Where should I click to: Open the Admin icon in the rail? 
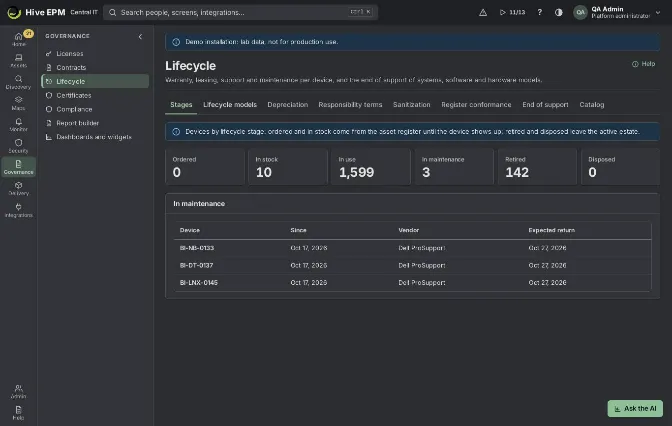(x=18, y=391)
